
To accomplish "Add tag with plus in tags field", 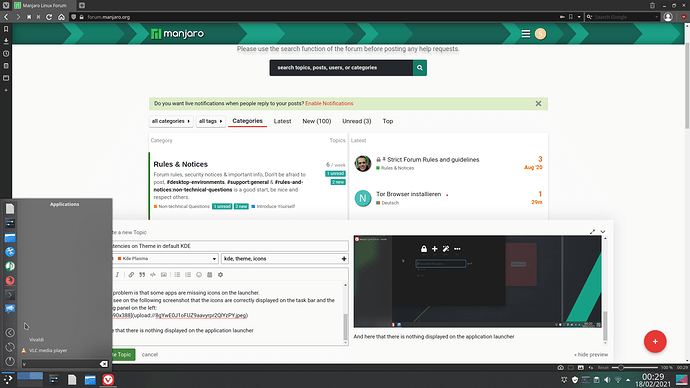I will pos(344,259).
